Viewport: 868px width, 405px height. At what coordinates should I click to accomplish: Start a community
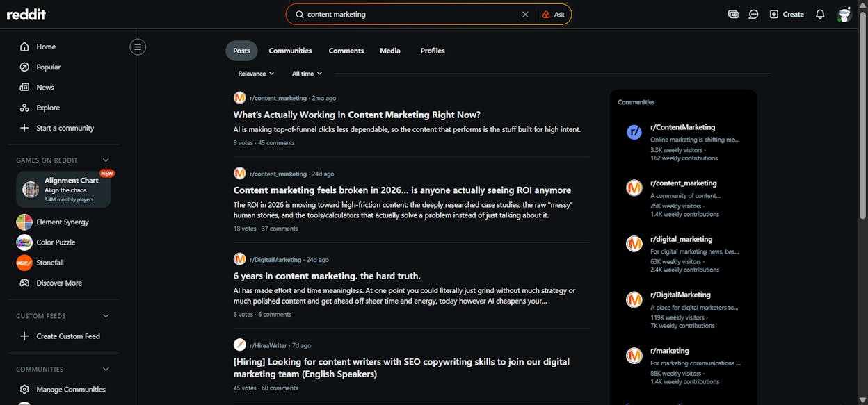pos(64,128)
